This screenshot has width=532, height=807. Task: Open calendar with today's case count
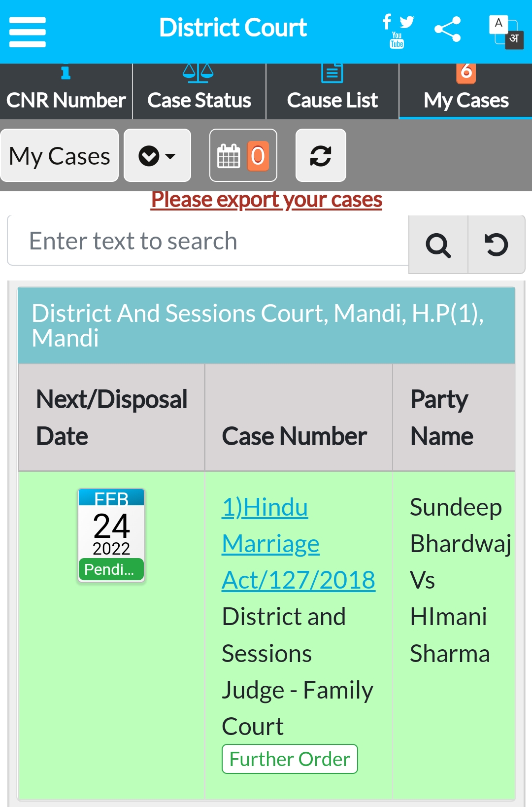tap(243, 156)
